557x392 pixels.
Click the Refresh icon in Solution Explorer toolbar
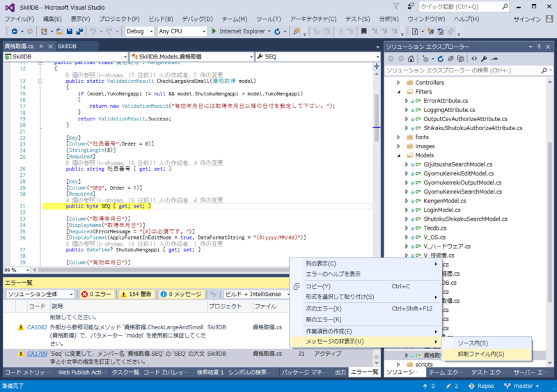point(441,58)
